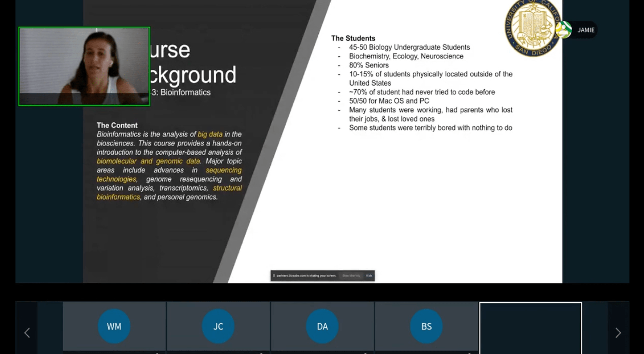Click '50/50 for Mac OS and PC' bullet
644x354 pixels.
(x=389, y=101)
